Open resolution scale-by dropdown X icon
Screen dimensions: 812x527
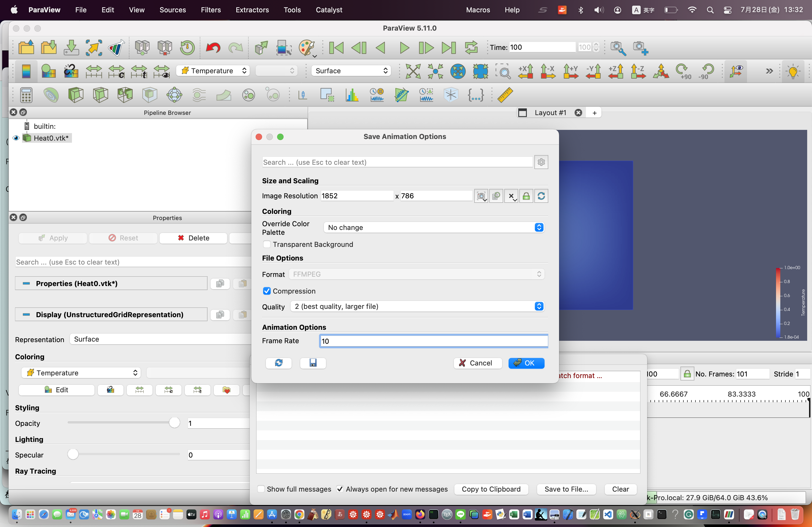tap(511, 196)
